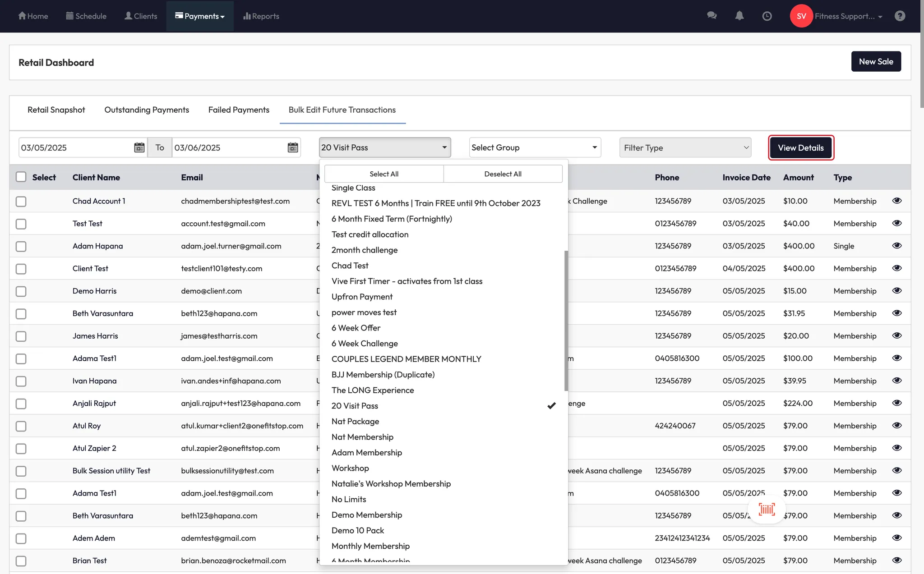
Task: Choose Nat Package from membership list
Action: click(355, 421)
